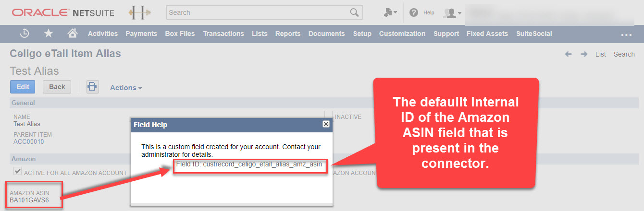Click the Amazon ASIN value BA101GAVS6
This screenshot has height=211, width=644.
[29, 200]
